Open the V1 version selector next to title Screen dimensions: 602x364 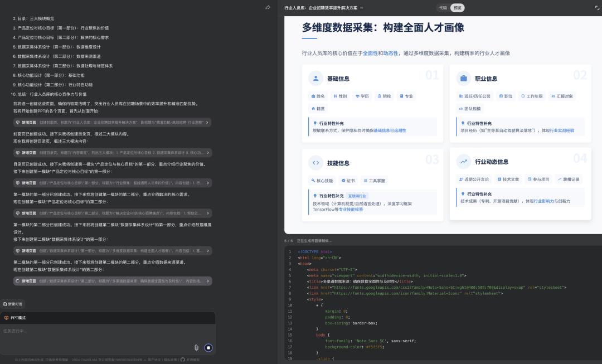pos(362,8)
